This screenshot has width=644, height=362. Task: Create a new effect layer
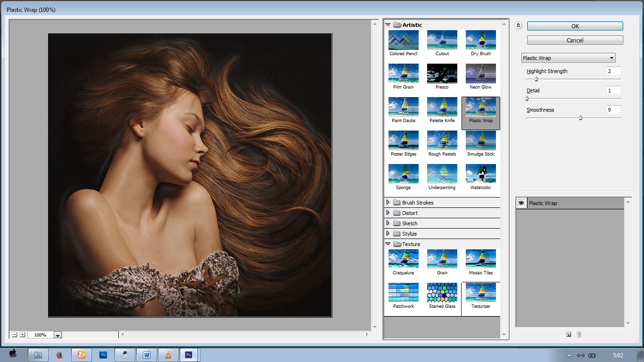(x=569, y=335)
